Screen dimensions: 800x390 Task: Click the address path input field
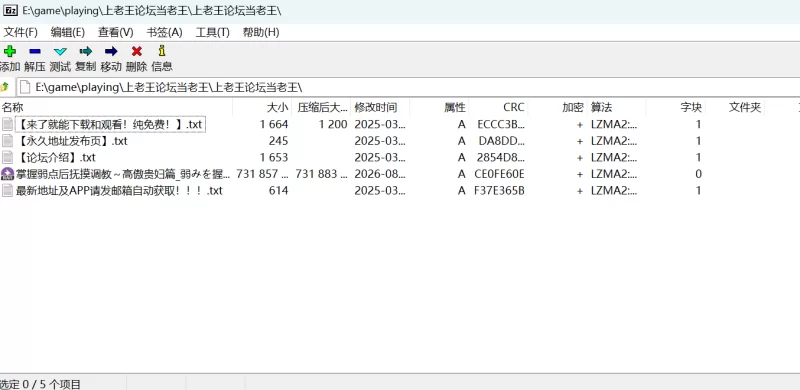tap(408, 87)
